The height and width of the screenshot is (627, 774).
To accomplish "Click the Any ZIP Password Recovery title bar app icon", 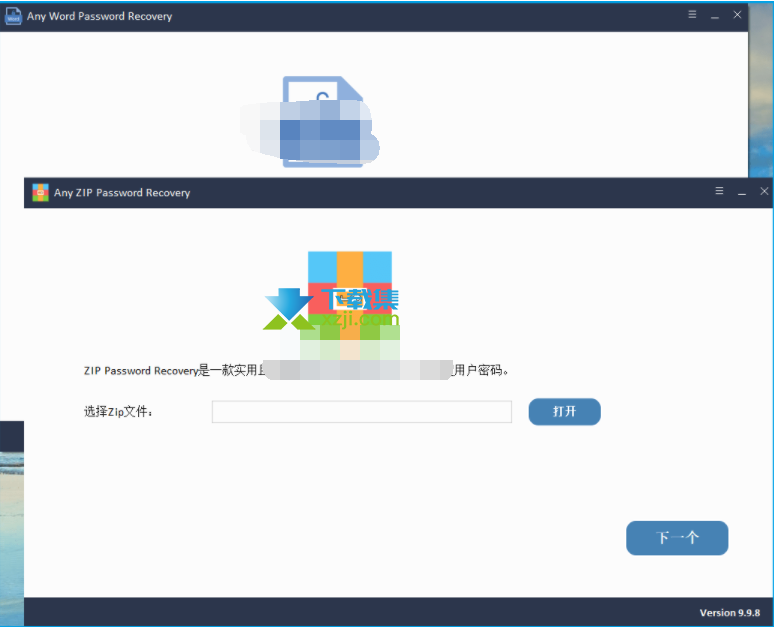I will [40, 193].
